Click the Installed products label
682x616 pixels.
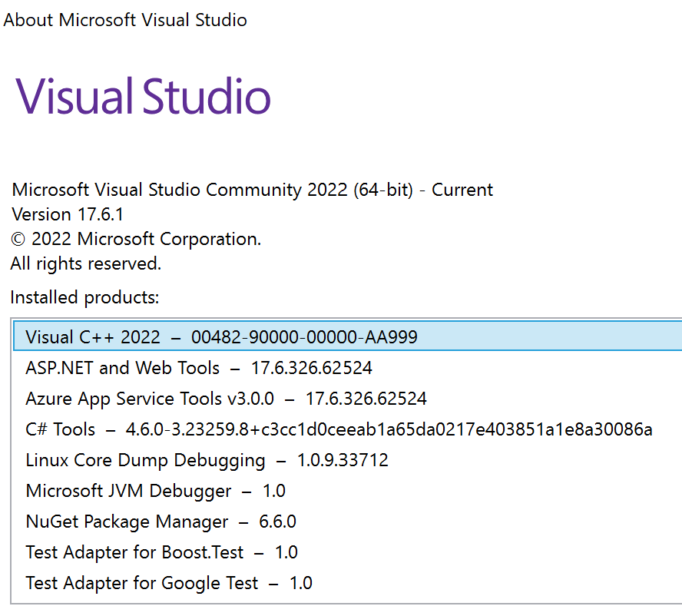(84, 297)
